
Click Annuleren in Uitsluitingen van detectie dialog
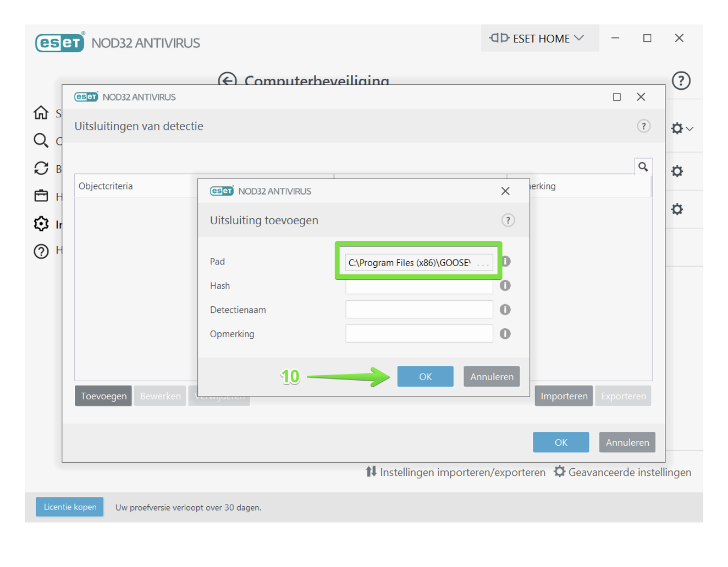[x=627, y=442]
